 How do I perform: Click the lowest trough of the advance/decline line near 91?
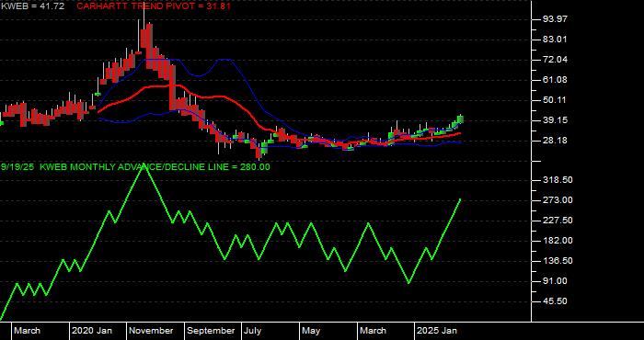(x=408, y=283)
